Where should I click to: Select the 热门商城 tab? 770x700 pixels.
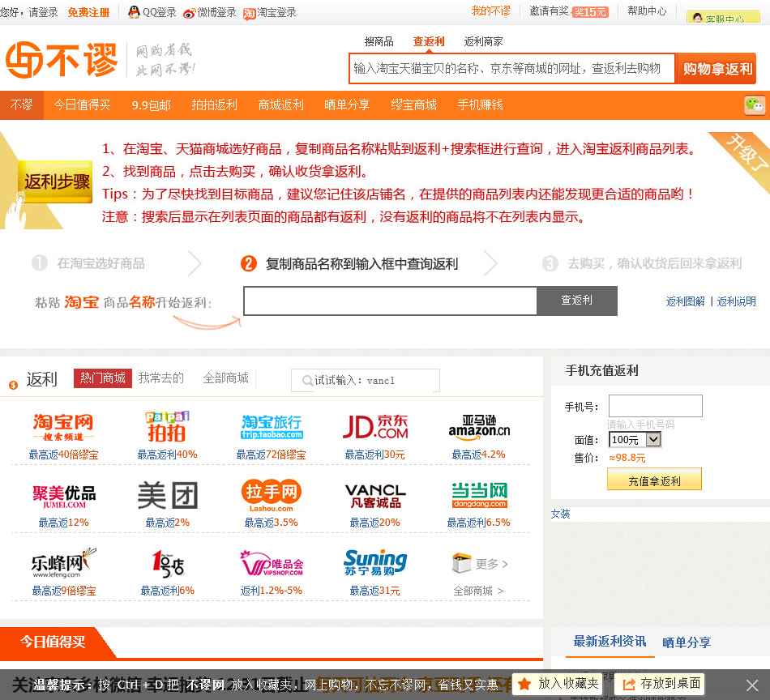[103, 378]
